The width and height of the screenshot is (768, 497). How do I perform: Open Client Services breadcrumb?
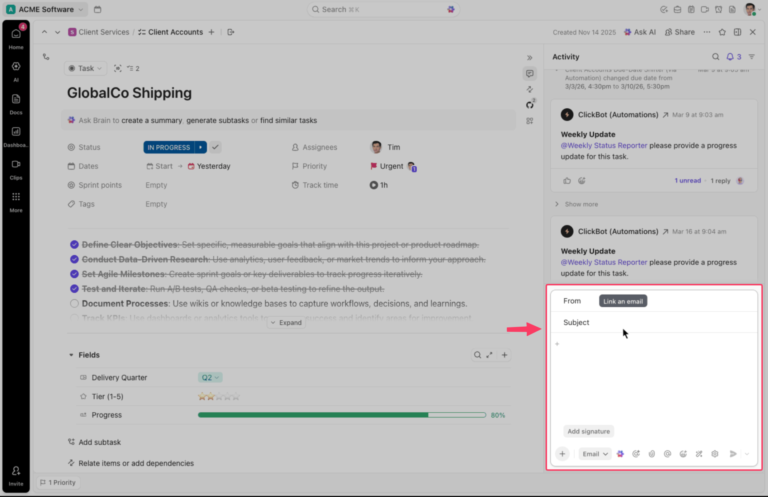click(99, 32)
